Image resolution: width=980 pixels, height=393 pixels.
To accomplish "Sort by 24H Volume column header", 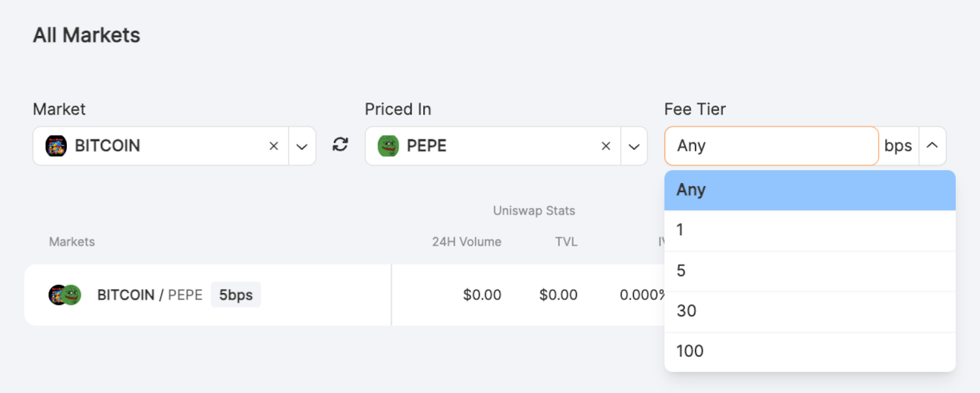I will [x=466, y=242].
